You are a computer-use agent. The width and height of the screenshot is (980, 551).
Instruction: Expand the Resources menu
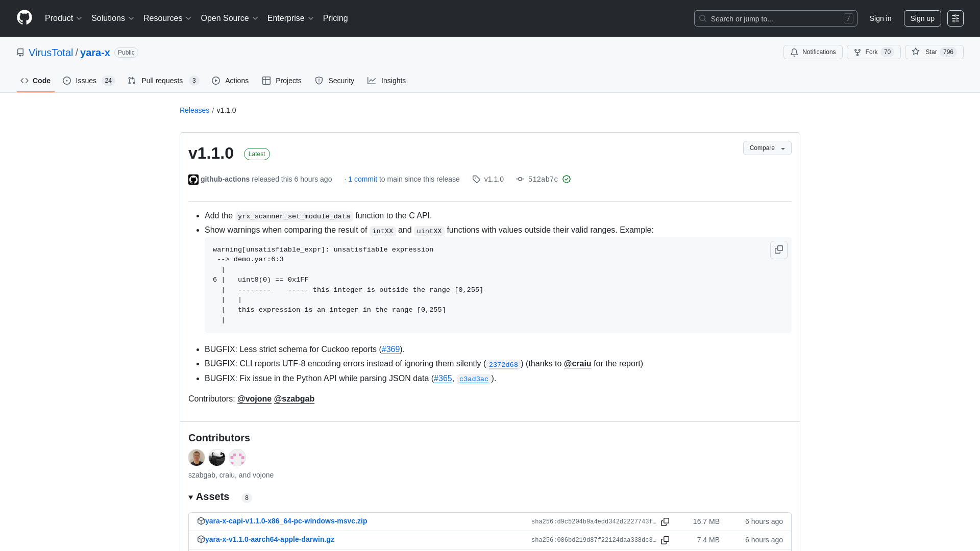tap(167, 18)
